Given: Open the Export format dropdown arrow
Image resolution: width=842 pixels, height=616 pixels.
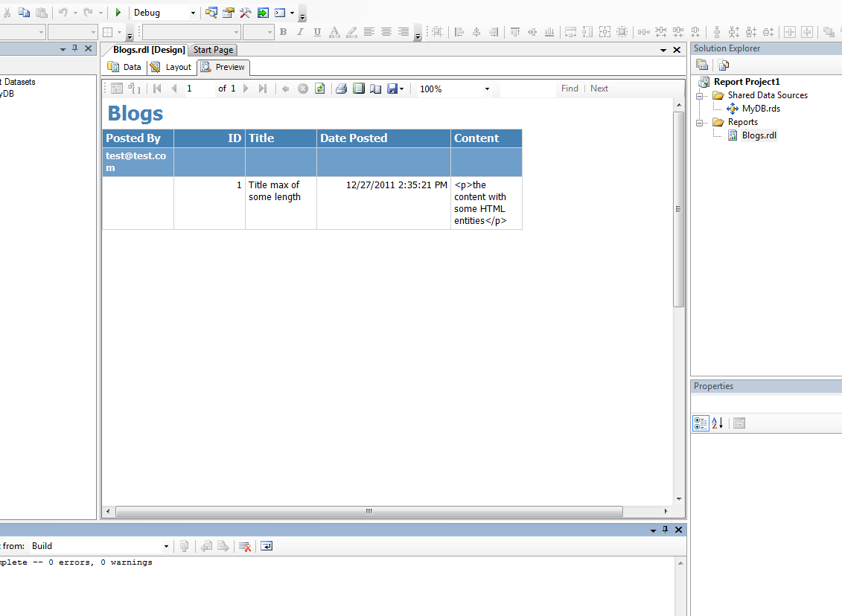Looking at the screenshot, I should click(402, 89).
